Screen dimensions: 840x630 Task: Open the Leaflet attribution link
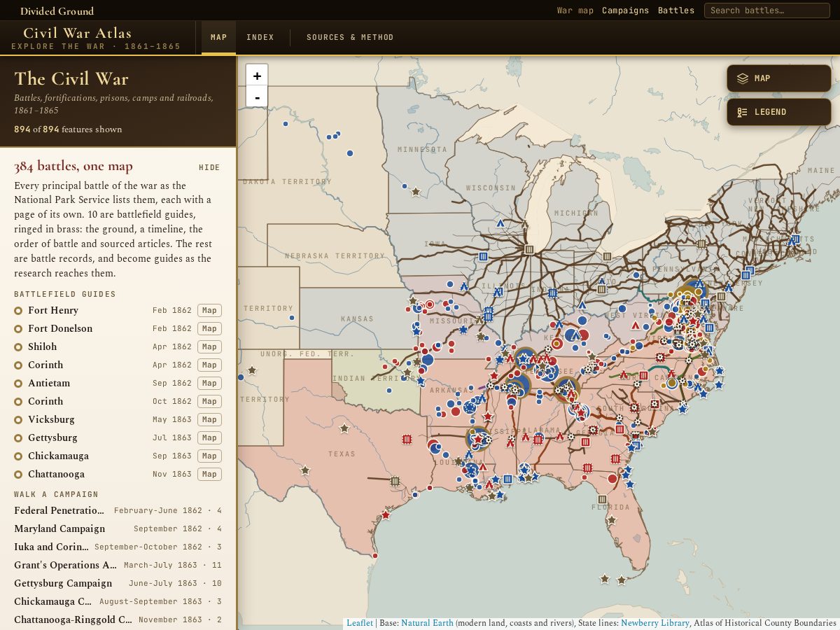pos(360,623)
